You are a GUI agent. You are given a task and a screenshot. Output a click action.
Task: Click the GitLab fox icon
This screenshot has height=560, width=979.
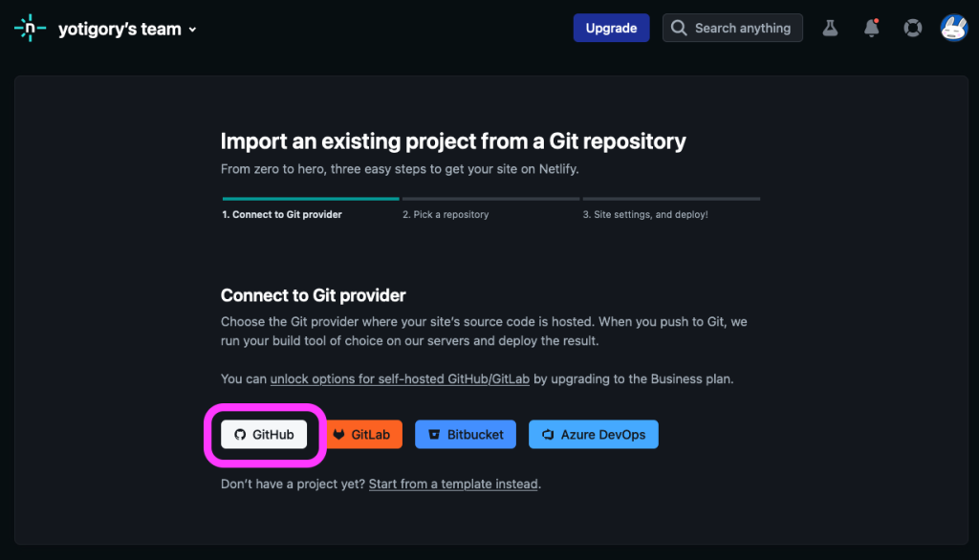click(x=338, y=435)
